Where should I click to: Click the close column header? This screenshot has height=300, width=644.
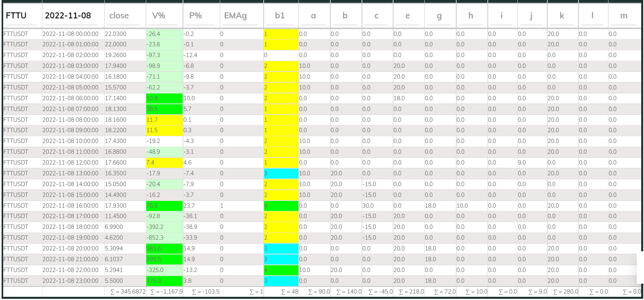tap(119, 16)
